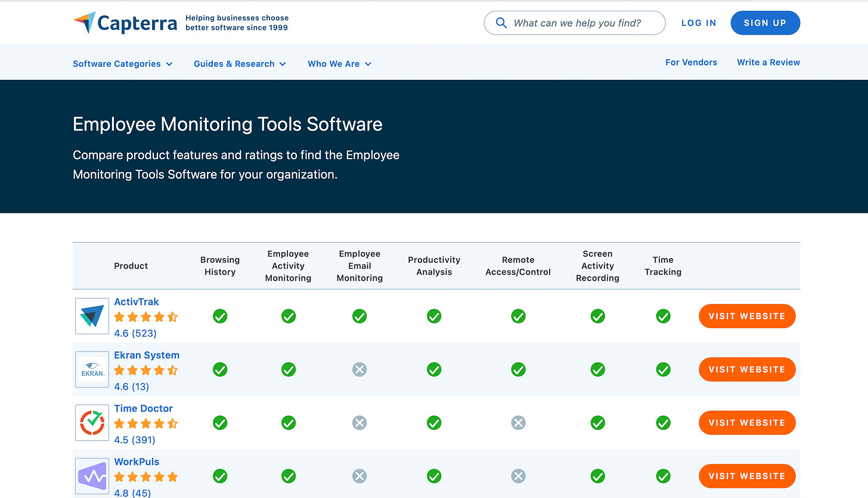
Task: Open the Ekran System product link
Action: (147, 355)
